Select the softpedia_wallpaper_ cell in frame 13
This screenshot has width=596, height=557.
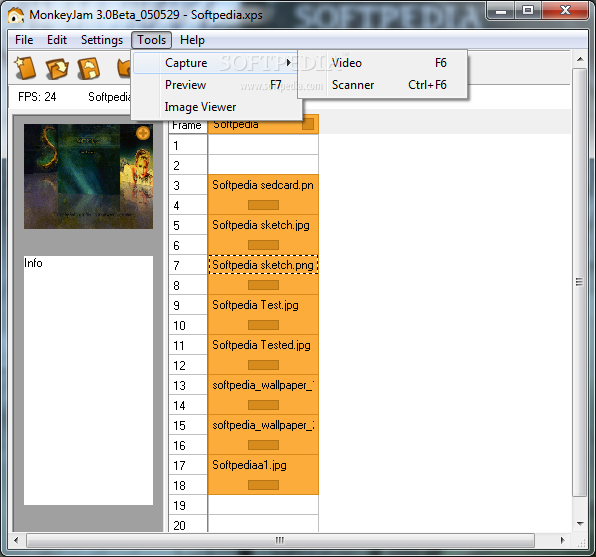pyautogui.click(x=263, y=385)
